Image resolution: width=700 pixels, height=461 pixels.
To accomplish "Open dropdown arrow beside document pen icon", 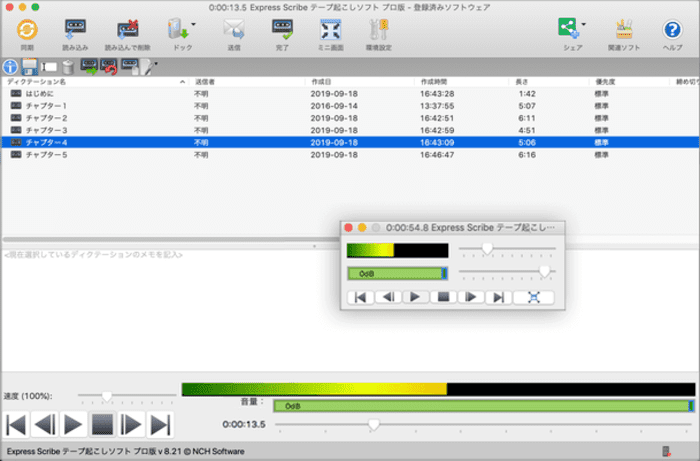I will 156,64.
